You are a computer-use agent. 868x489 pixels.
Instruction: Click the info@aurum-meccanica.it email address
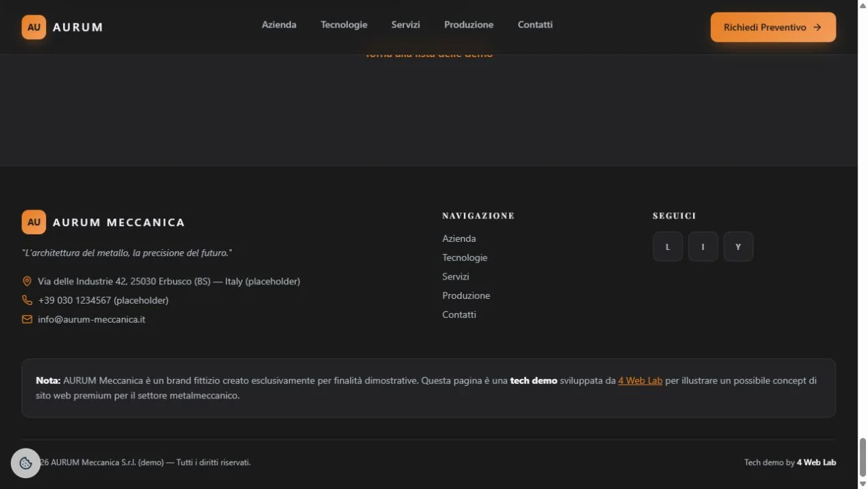tap(91, 319)
